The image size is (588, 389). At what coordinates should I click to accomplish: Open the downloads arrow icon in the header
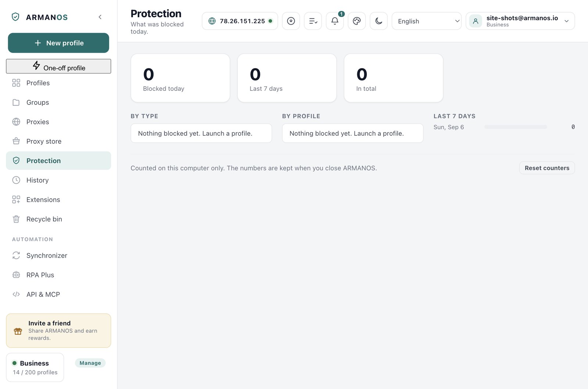click(x=291, y=21)
